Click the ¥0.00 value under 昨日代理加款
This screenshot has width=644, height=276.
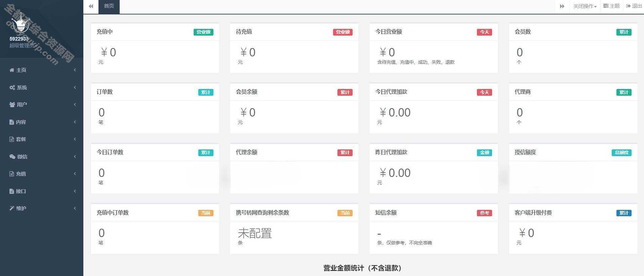pyautogui.click(x=395, y=173)
